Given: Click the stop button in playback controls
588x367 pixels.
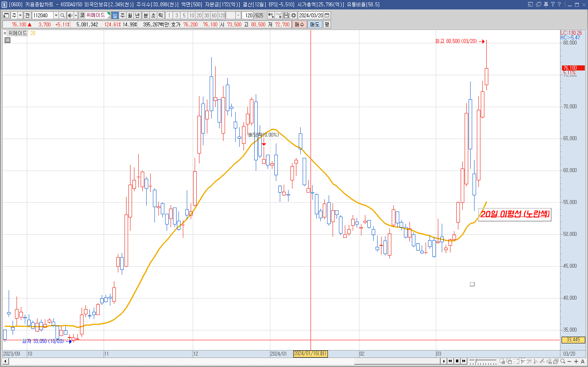Looking at the screenshot, I should coord(457,361).
